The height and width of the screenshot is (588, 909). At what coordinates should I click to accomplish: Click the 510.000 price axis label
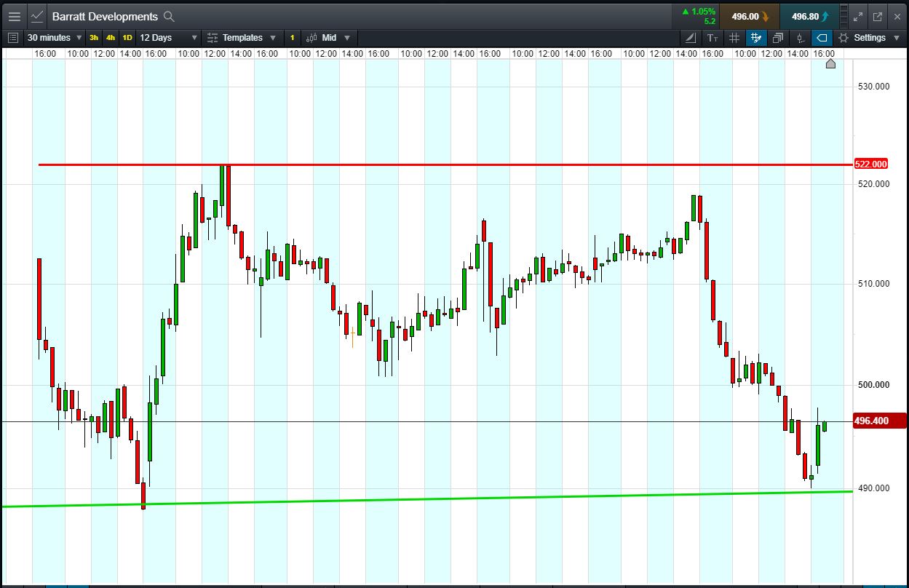(873, 284)
